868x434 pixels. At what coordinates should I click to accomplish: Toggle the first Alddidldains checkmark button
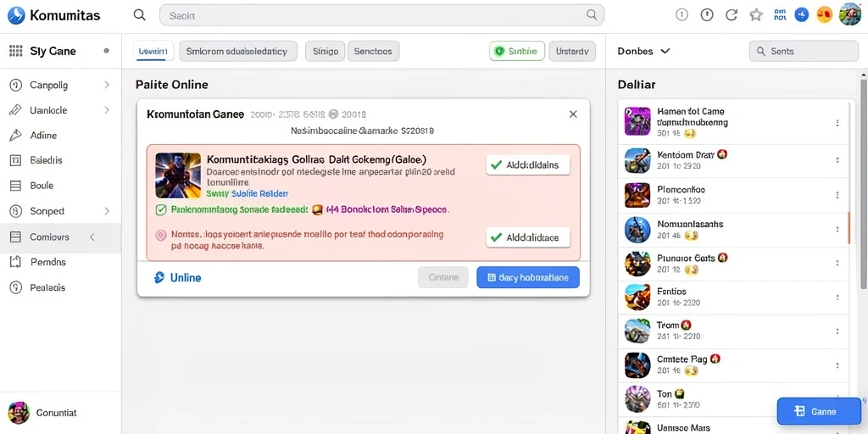click(527, 165)
